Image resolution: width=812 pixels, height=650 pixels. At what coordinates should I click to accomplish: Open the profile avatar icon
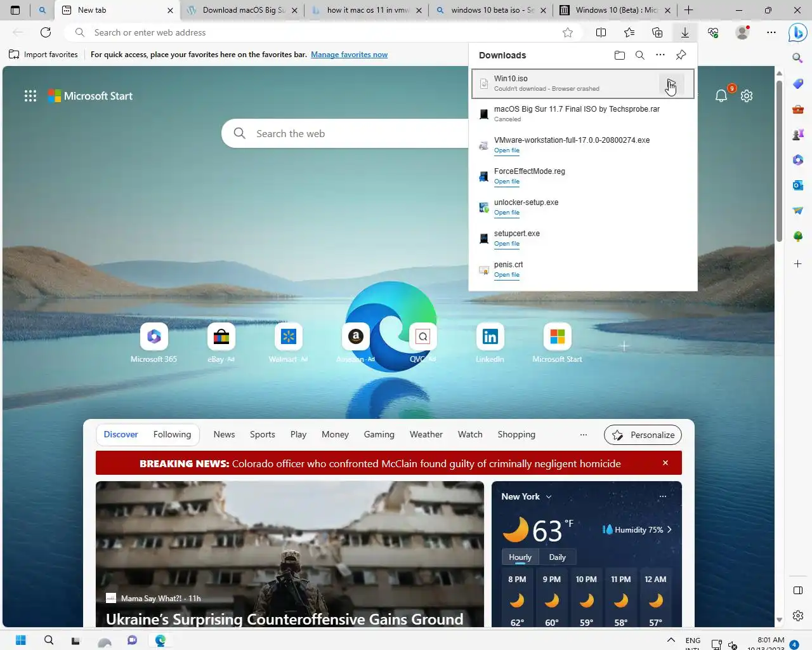(742, 32)
